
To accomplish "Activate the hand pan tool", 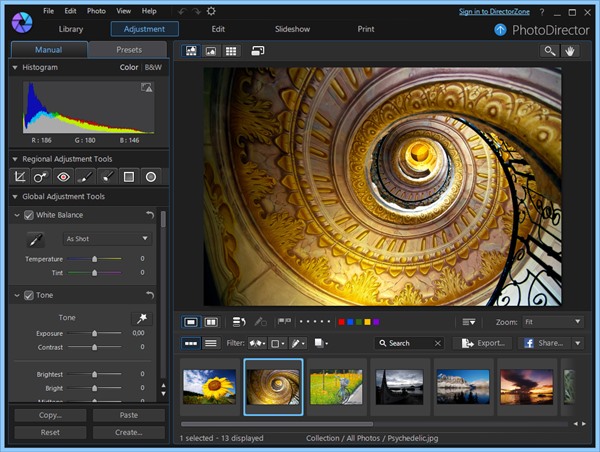I will click(x=572, y=50).
